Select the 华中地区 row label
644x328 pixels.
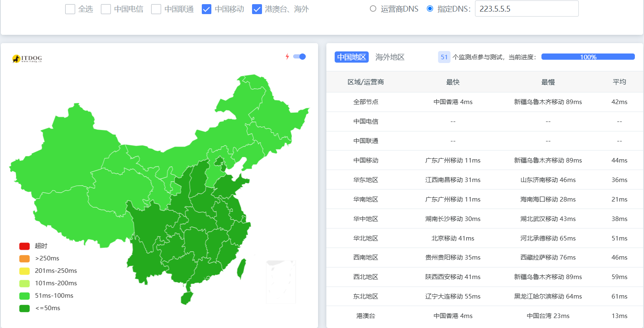click(366, 219)
